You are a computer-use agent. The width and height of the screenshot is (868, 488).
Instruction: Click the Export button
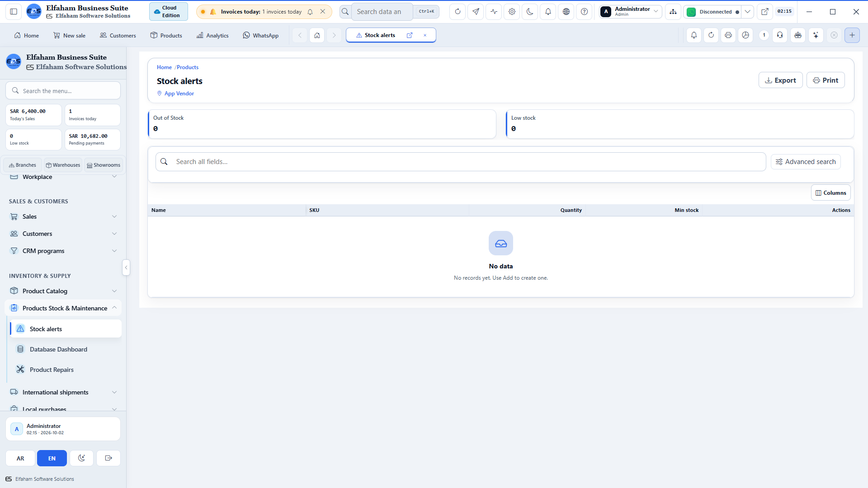[780, 80]
